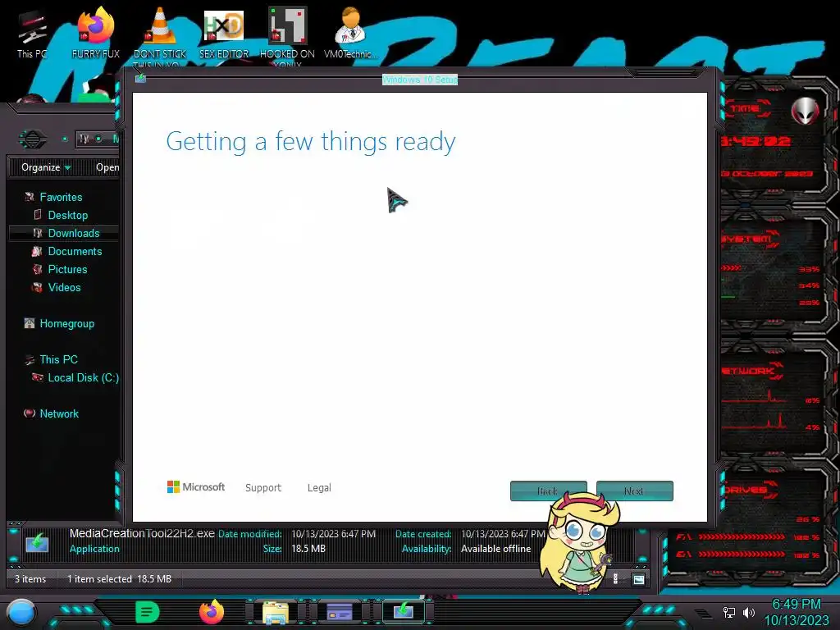This screenshot has height=630, width=840.
Task: Open Windows 10 Setup taskbar button
Action: coord(404,611)
